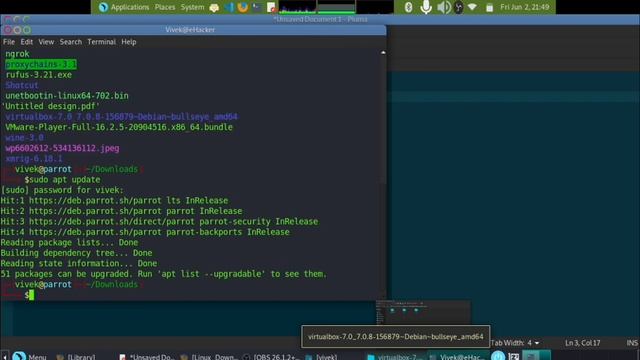Image resolution: width=640 pixels, height=360 pixels.
Task: Click the system monitor CPU graph applet
Action: (x=298, y=7)
